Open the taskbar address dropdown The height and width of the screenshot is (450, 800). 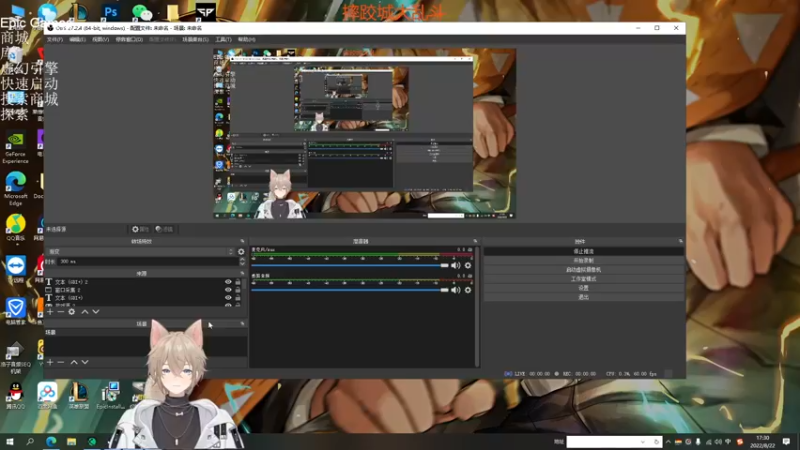coord(642,442)
